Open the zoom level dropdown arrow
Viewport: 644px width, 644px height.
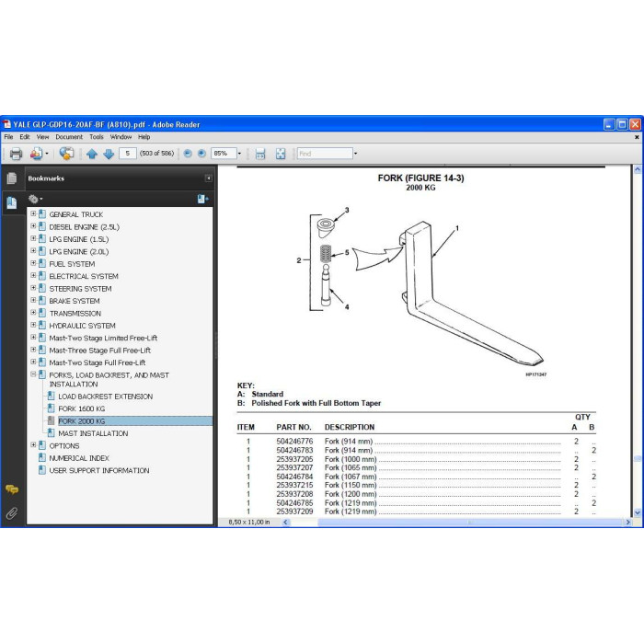pyautogui.click(x=239, y=154)
